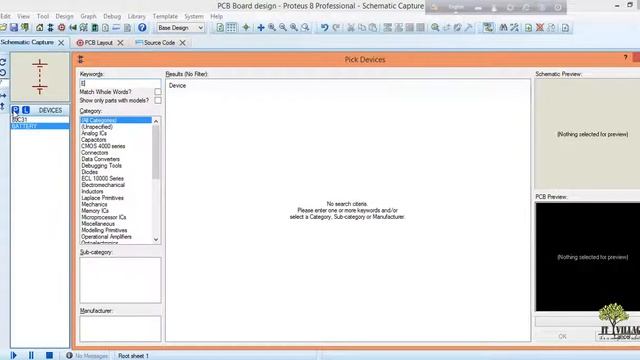This screenshot has height=360, width=640.
Task: Open the System menu
Action: (x=194, y=16)
